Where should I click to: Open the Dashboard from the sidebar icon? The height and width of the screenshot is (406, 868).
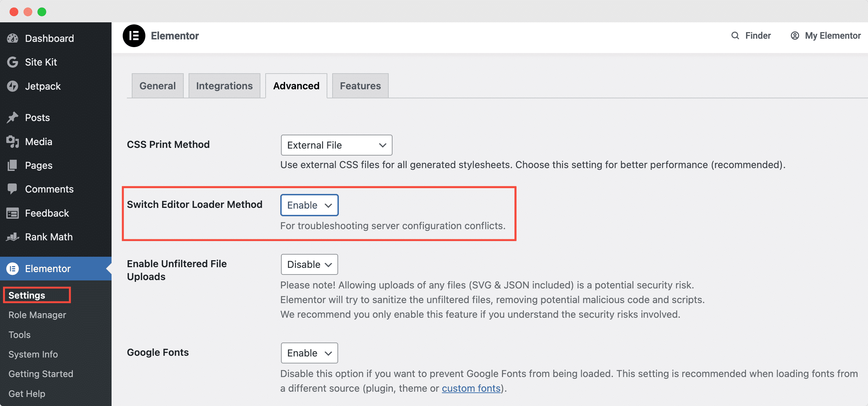13,38
